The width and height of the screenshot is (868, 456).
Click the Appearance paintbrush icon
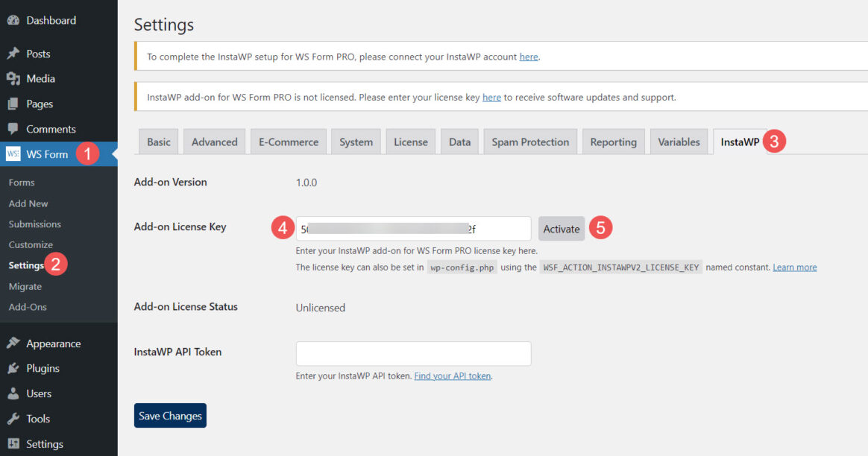(x=13, y=343)
